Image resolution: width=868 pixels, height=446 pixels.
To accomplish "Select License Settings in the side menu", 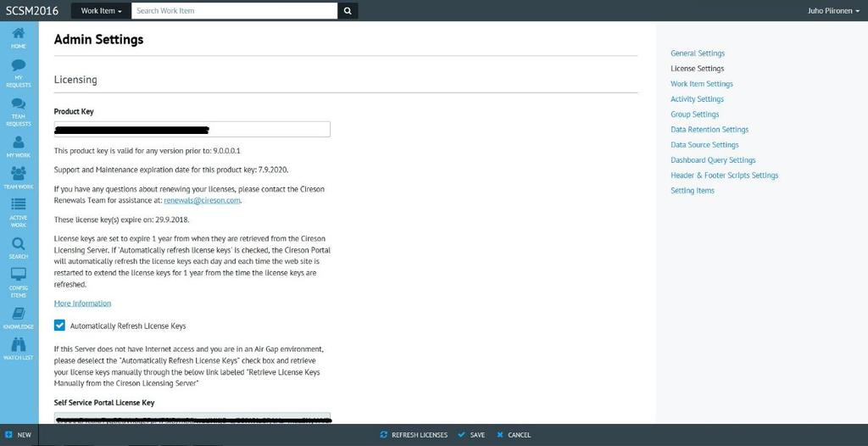I will 697,69.
